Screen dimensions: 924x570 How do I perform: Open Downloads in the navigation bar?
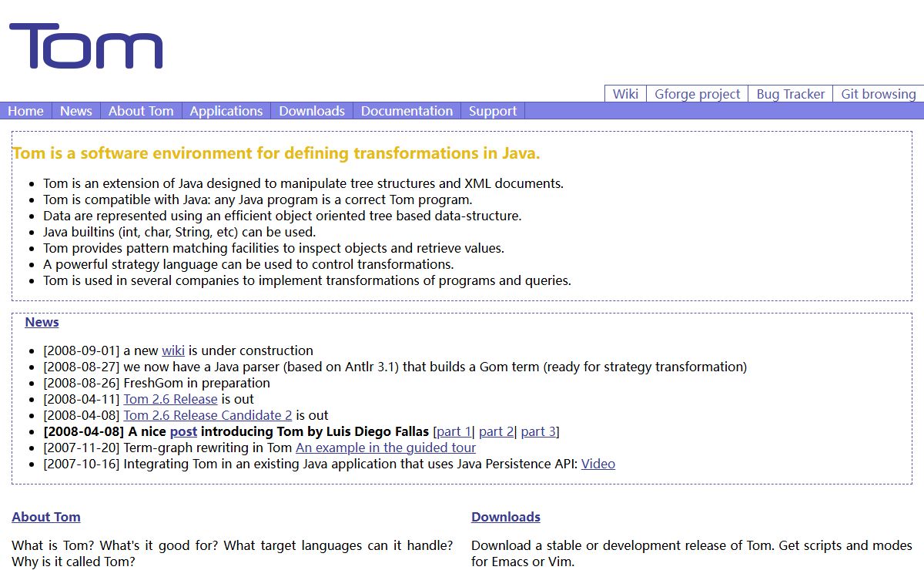pos(312,111)
